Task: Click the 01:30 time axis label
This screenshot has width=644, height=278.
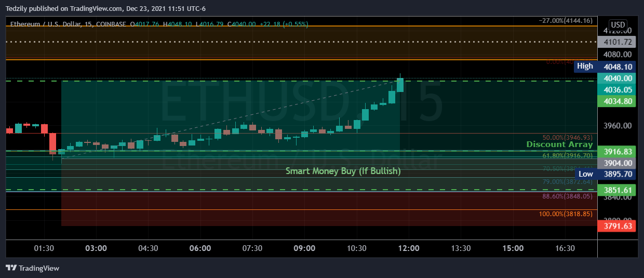Action: [44, 248]
